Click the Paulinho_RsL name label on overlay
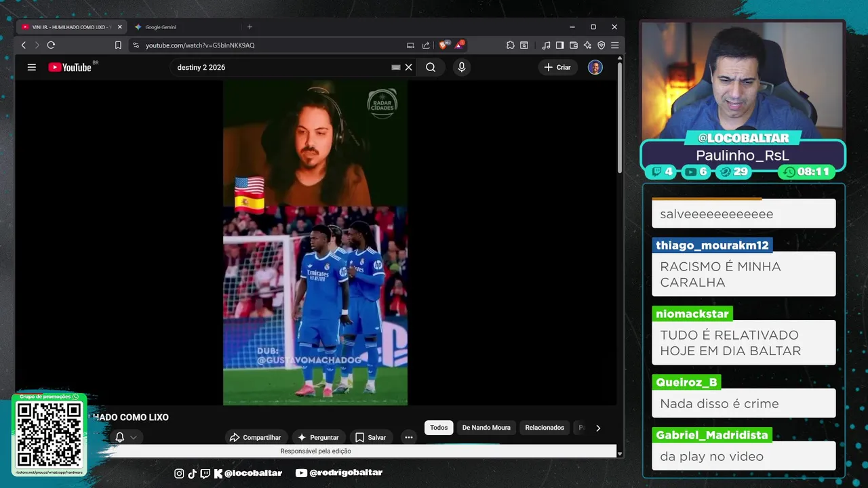 744,155
